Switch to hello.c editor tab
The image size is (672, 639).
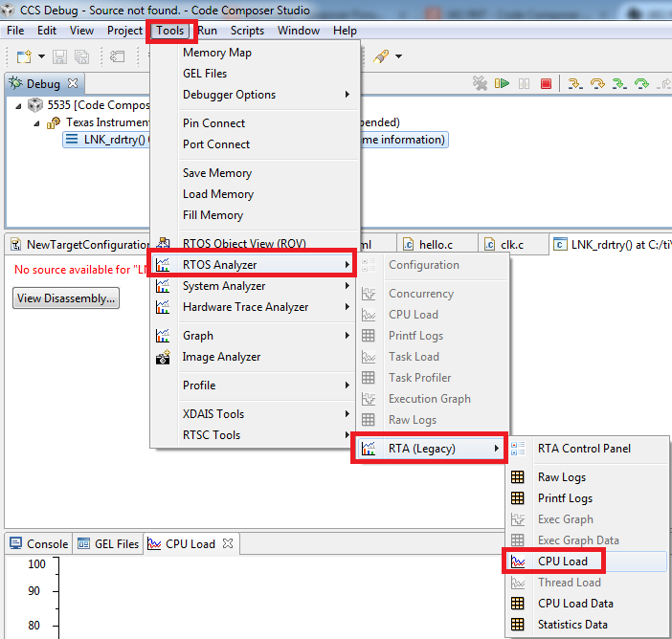click(436, 245)
